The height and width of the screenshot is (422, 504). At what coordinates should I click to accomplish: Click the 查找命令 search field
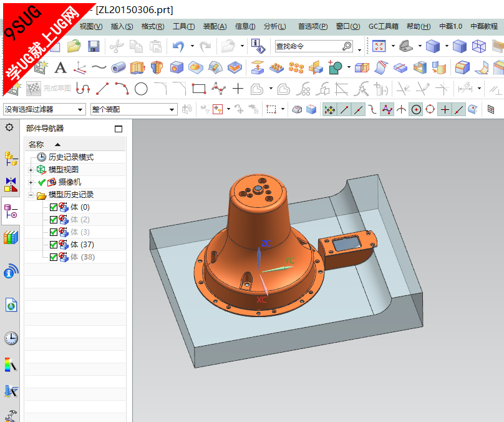coord(308,46)
